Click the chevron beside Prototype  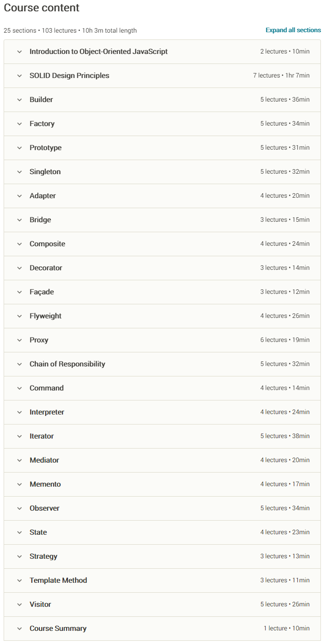19,148
